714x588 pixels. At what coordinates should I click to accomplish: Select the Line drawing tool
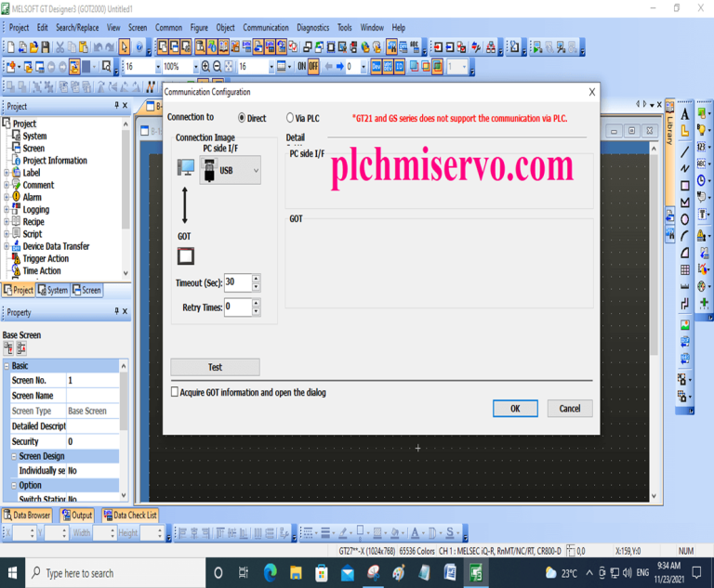[x=685, y=151]
